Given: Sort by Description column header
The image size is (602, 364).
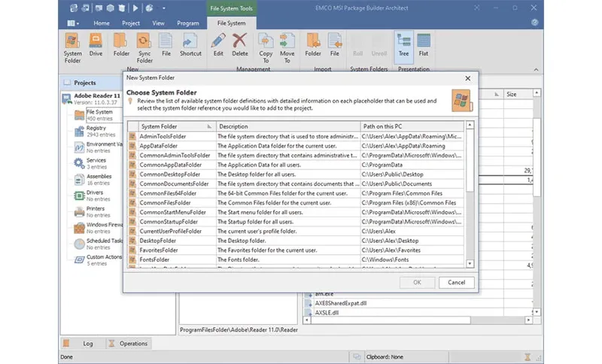Looking at the screenshot, I should [288, 126].
